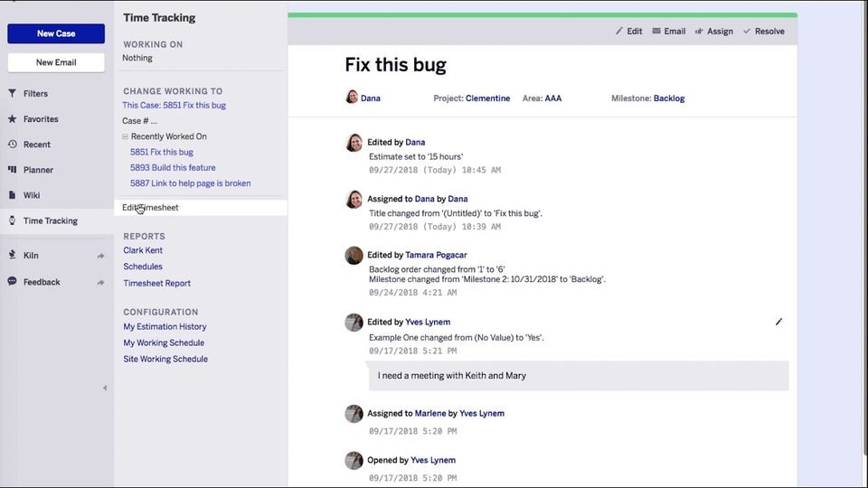This screenshot has width=868, height=488.
Task: Open My Estimation History
Action: tap(165, 326)
